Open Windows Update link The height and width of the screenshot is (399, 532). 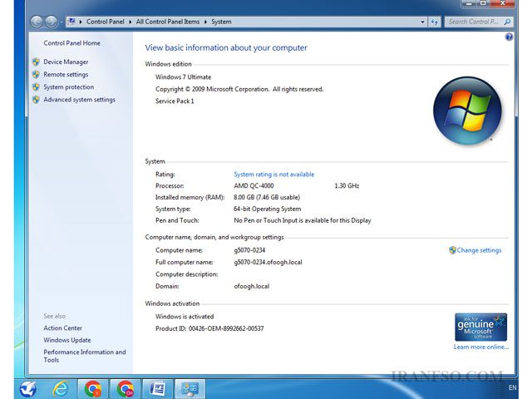tap(67, 340)
